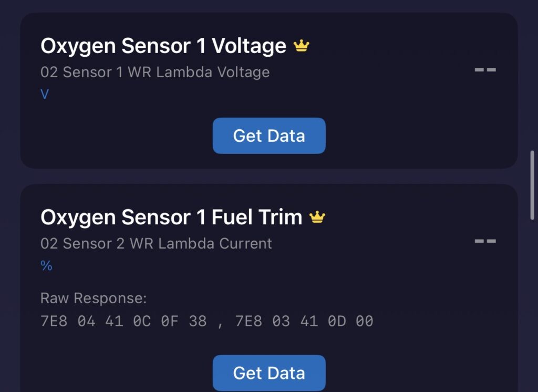
Task: Tap the blue percent unit label
Action: pyautogui.click(x=46, y=266)
